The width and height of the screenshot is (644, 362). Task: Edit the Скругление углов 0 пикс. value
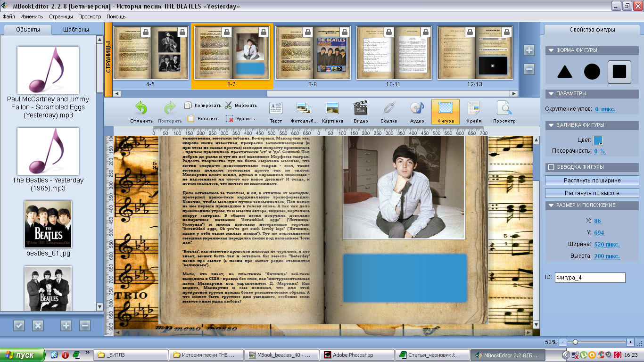tap(605, 109)
